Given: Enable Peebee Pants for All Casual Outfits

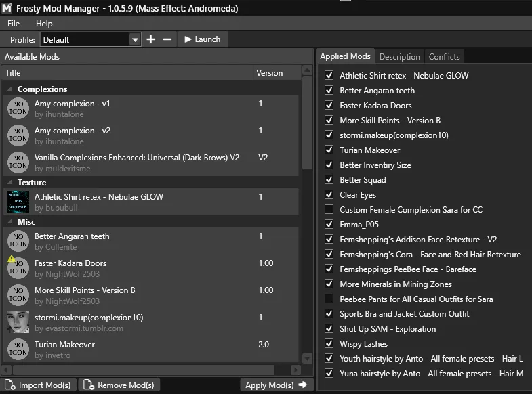Looking at the screenshot, I should [329, 299].
